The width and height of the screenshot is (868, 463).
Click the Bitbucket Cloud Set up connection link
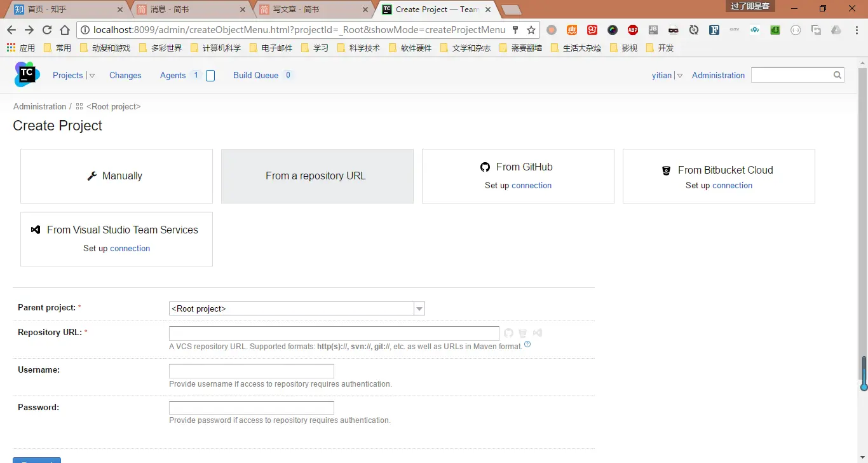coord(732,186)
